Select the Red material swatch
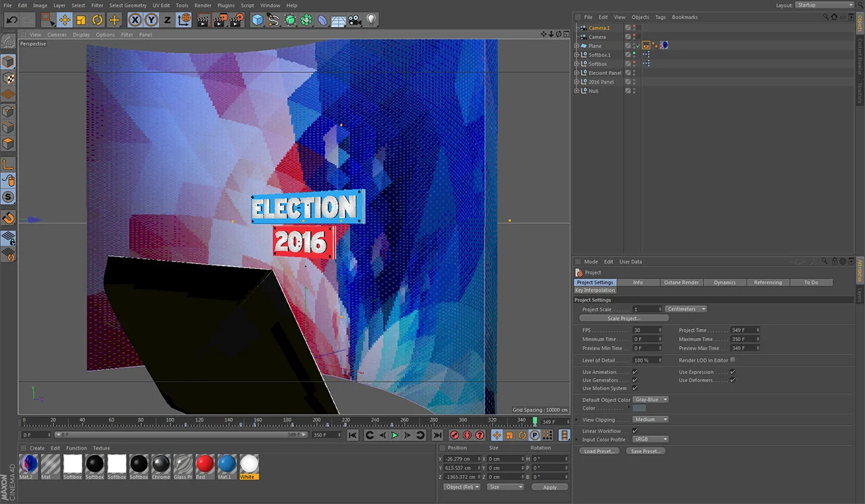The height and width of the screenshot is (504, 865). click(205, 463)
